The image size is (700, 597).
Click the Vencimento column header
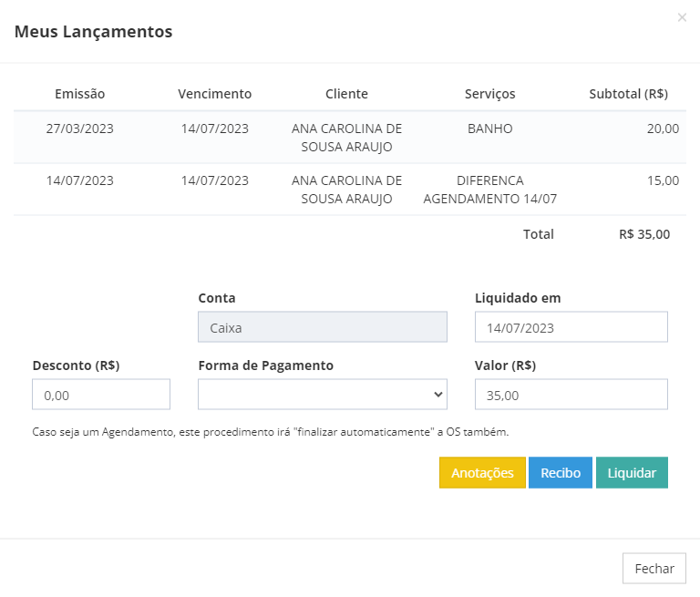(x=215, y=94)
